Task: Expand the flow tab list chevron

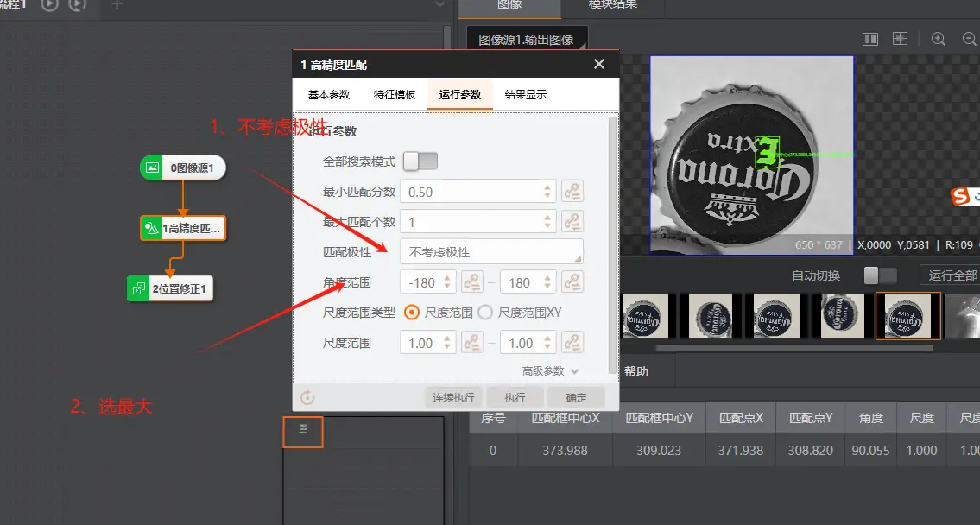Action: pos(439,5)
